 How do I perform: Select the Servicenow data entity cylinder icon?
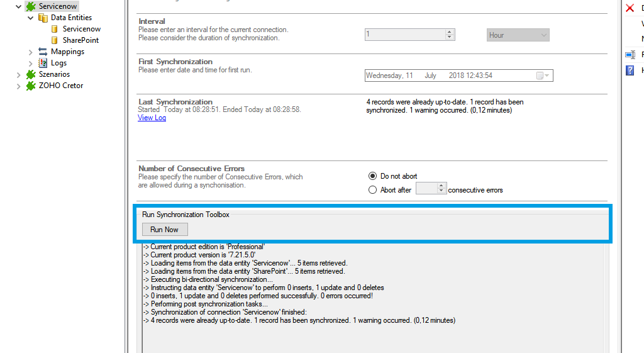click(x=55, y=29)
